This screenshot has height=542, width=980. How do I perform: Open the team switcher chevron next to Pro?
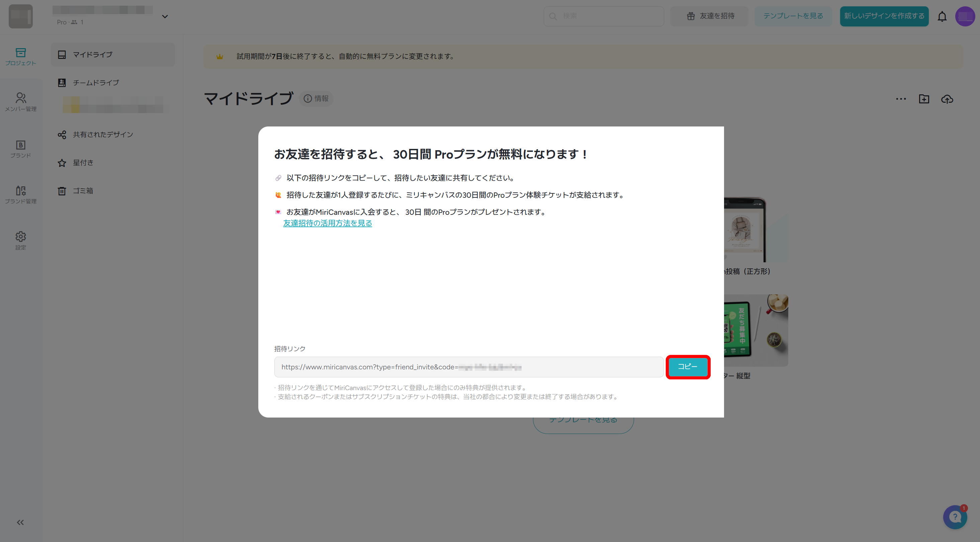(x=165, y=16)
